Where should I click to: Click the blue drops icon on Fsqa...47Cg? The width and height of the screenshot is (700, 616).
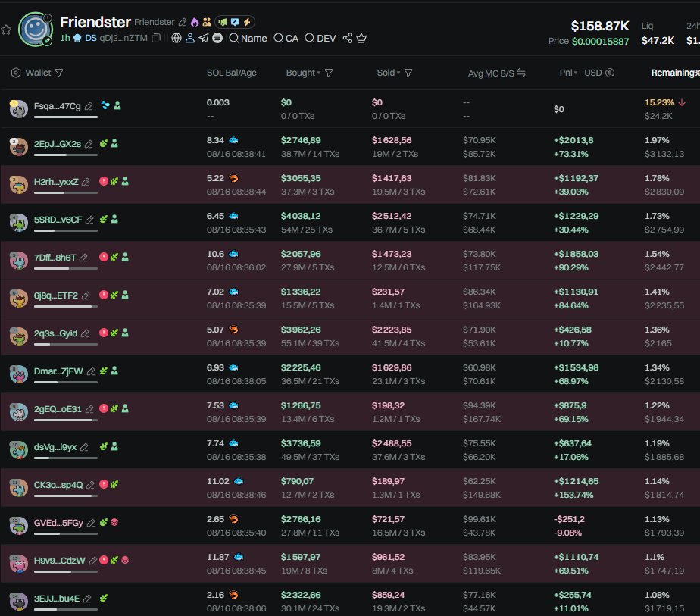click(x=106, y=105)
